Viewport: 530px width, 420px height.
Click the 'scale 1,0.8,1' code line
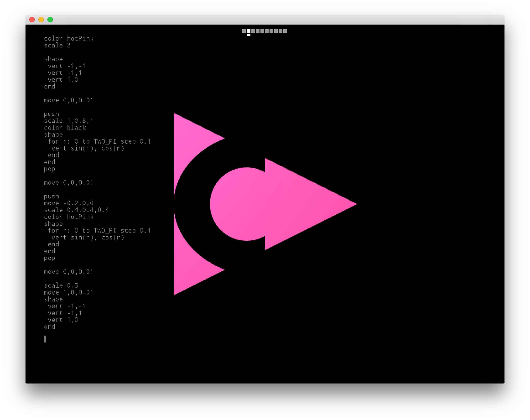click(69, 121)
